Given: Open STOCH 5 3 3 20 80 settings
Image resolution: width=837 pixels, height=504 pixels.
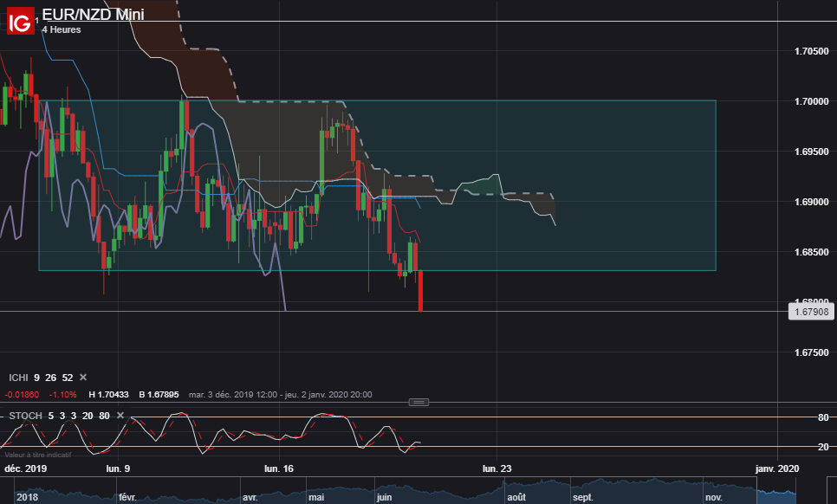Looking at the screenshot, I should [x=59, y=416].
